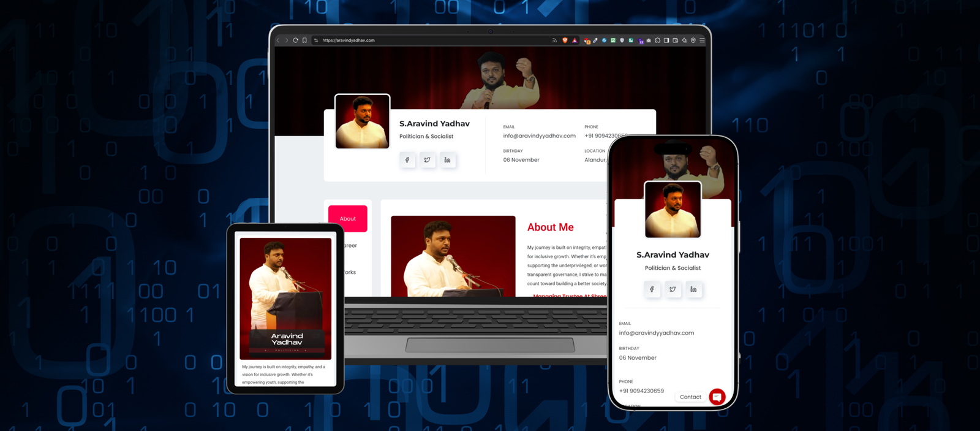Screen dimensions: 980x431
Task: Select the About tab in laptop sidebar
Action: 348,218
